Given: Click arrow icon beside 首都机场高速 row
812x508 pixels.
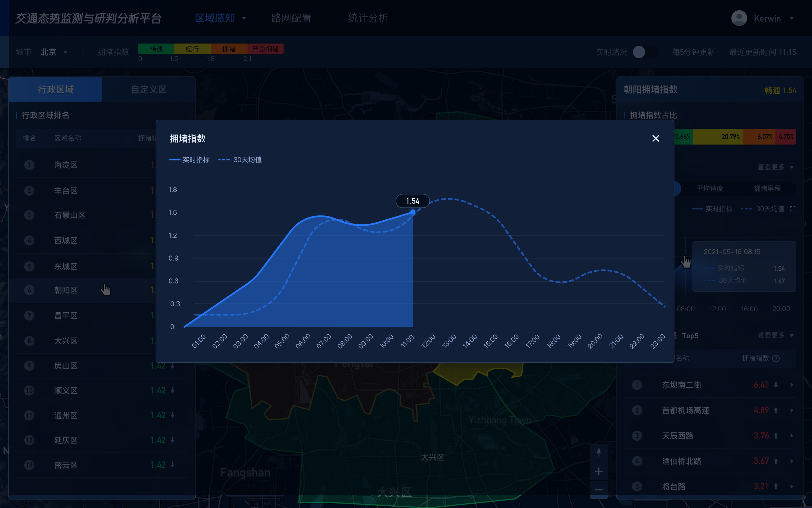Looking at the screenshot, I should (792, 410).
